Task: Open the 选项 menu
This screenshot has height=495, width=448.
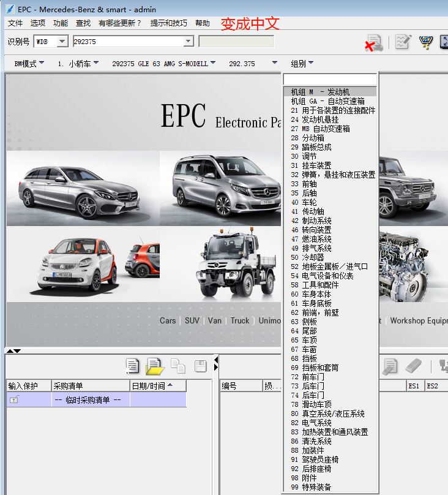Action: pyautogui.click(x=38, y=23)
